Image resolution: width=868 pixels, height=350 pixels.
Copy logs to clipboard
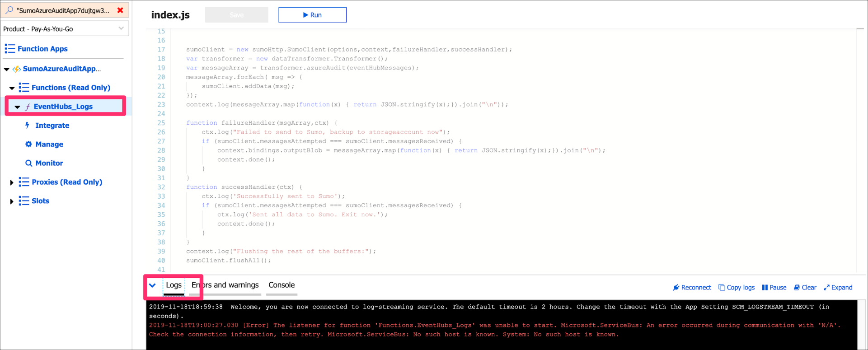(x=737, y=288)
